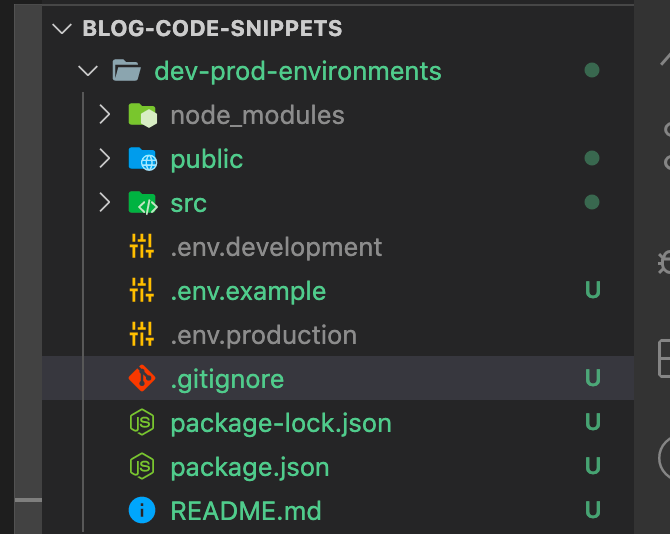The image size is (670, 534).
Task: Click the node_modules folder icon
Action: coord(143,115)
